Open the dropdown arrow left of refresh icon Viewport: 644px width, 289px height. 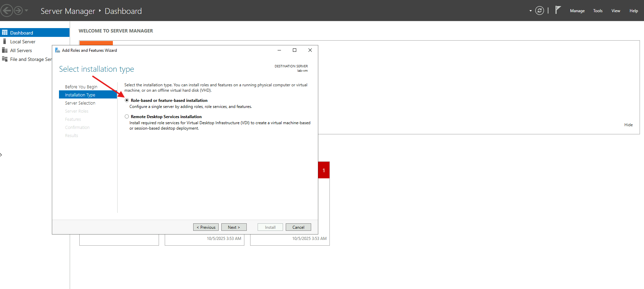pos(530,11)
